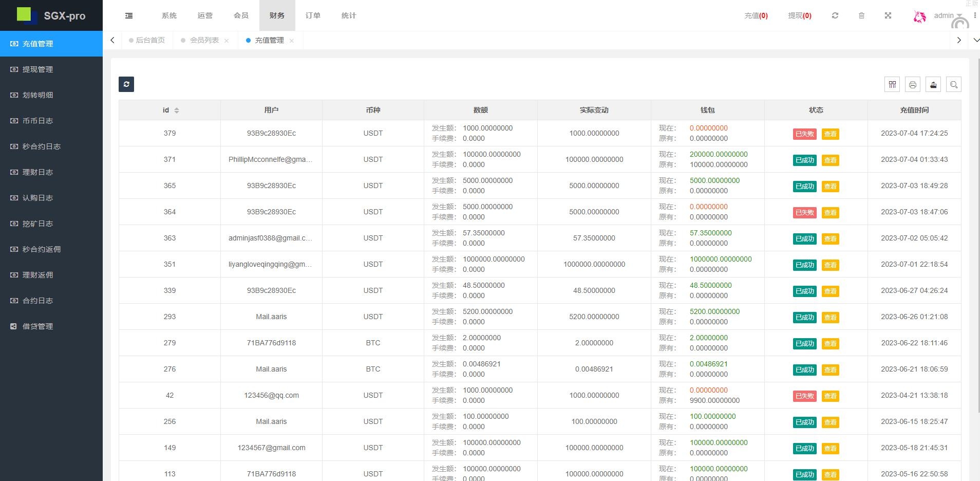
Task: Open the table search icon
Action: pyautogui.click(x=954, y=85)
